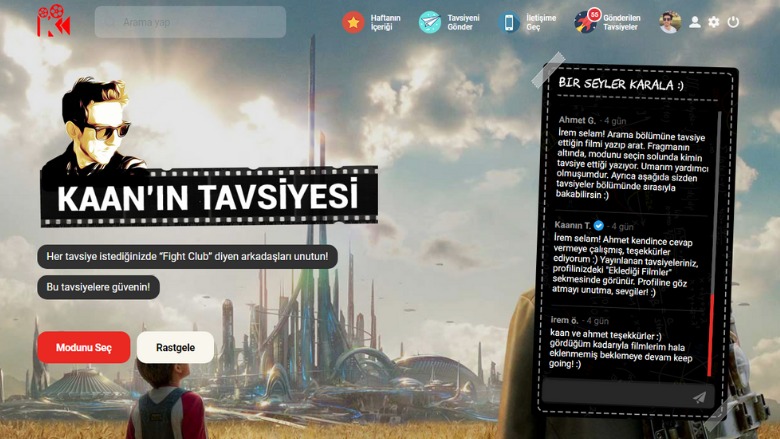Open the 'Haftanın İçeriği' menu item
The image size is (780, 439).
[x=385, y=22]
